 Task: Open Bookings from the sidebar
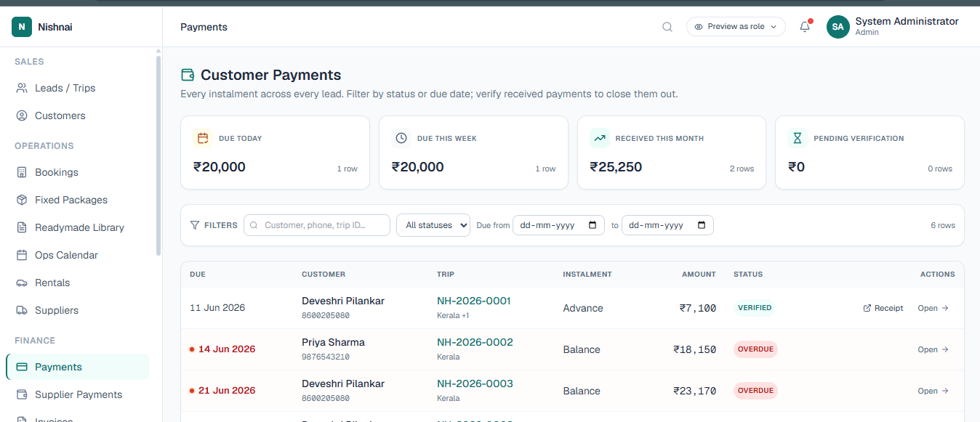click(77, 172)
